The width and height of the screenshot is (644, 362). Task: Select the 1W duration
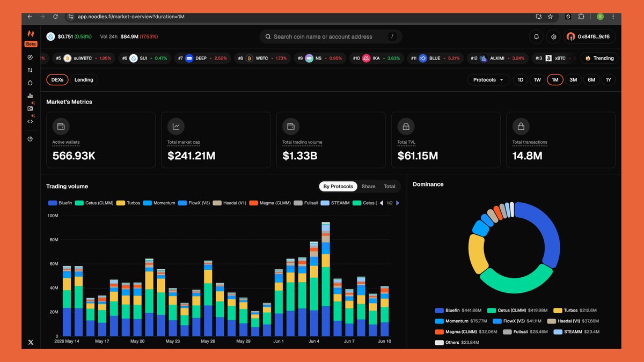click(x=537, y=80)
